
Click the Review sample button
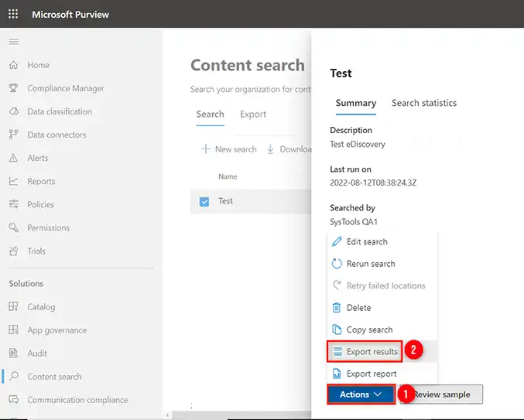(x=442, y=394)
